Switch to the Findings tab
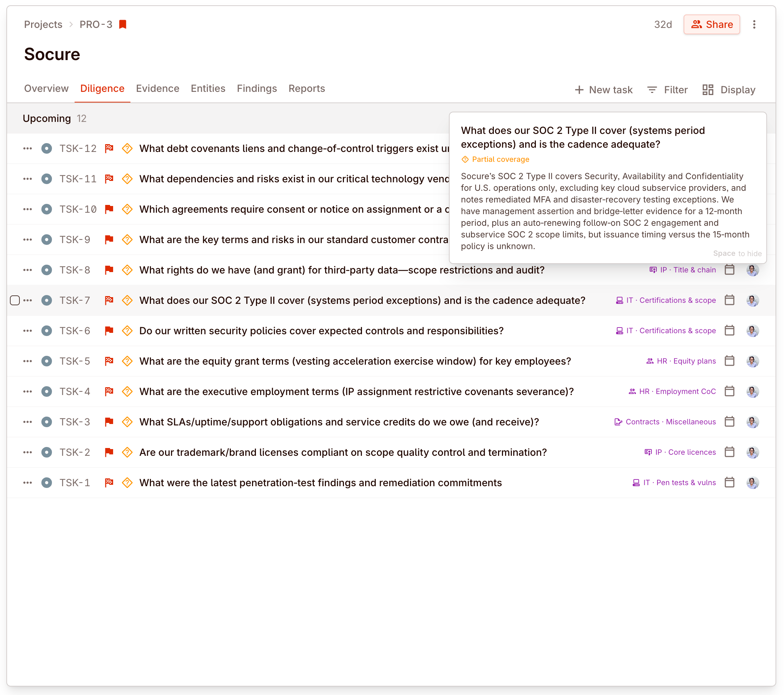The width and height of the screenshot is (784, 695). [257, 89]
